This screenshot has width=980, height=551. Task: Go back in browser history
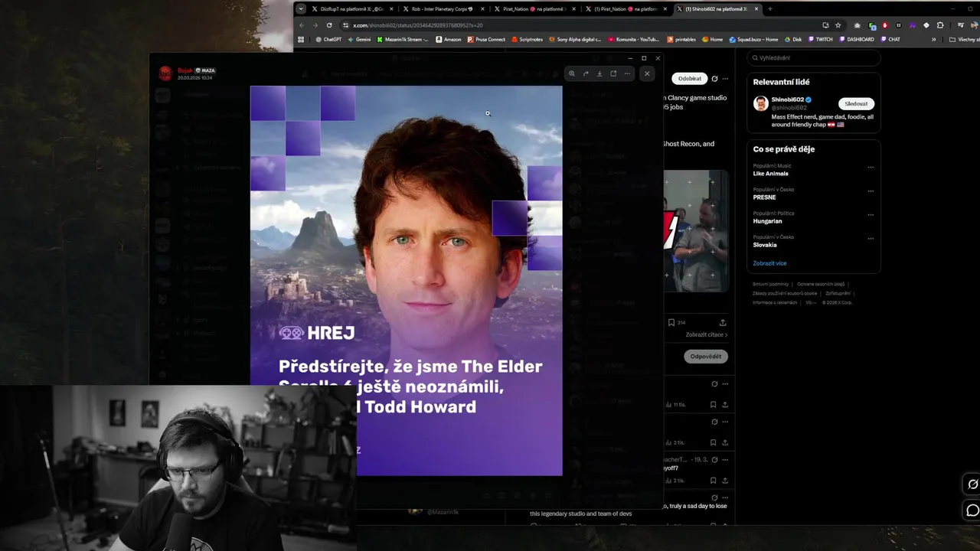(x=301, y=25)
